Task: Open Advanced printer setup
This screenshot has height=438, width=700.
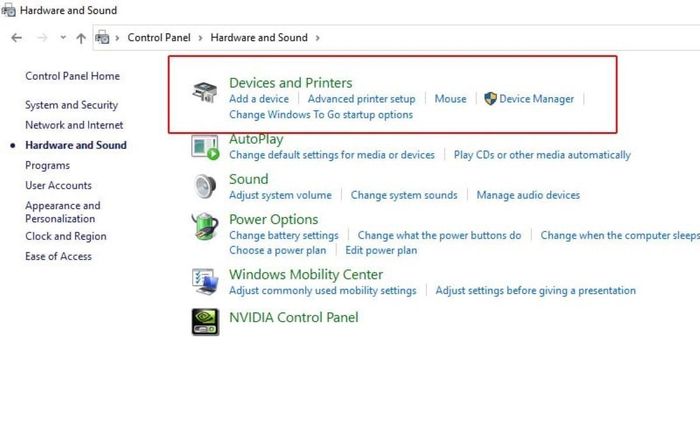Action: tap(362, 99)
